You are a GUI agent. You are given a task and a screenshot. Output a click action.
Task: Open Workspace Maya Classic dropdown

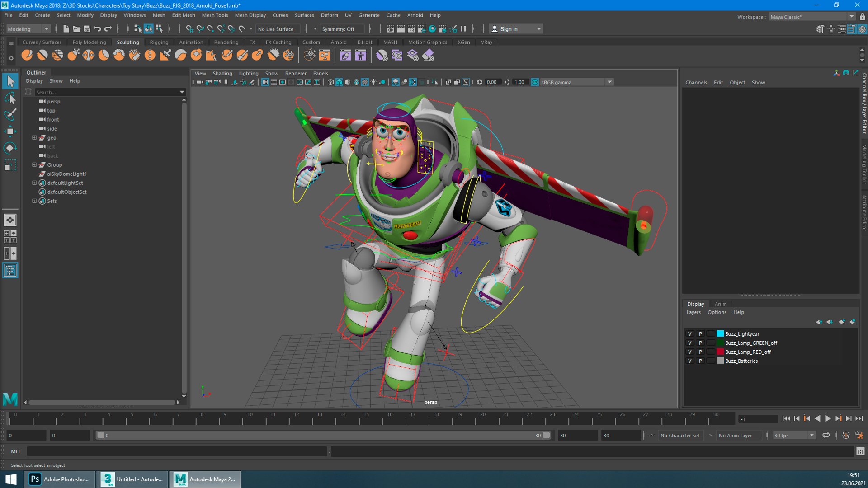(x=812, y=17)
